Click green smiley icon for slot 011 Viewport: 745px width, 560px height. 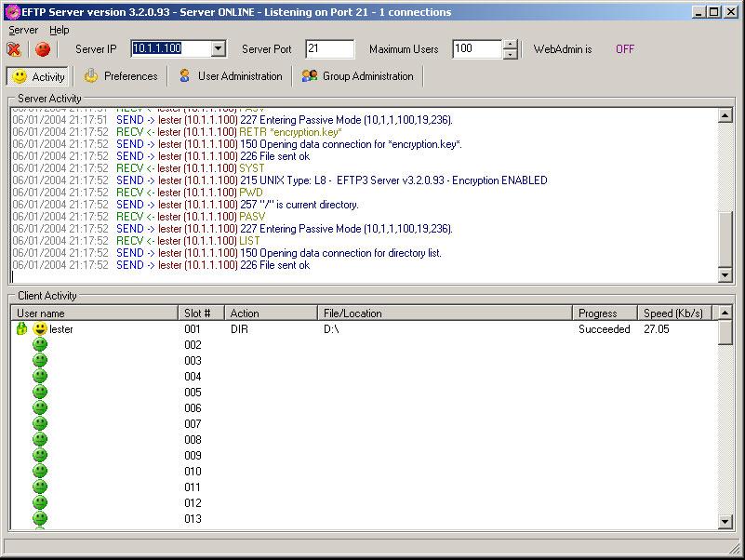(x=40, y=487)
